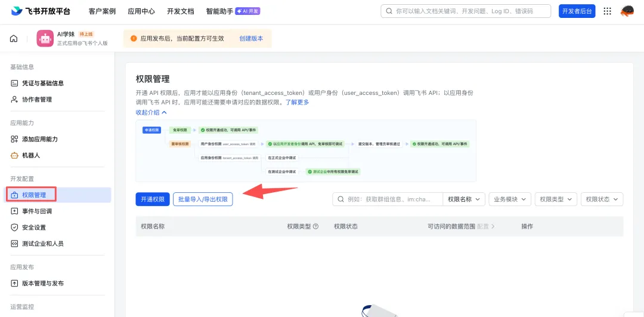The image size is (644, 317).
Task: Click the 协作者管理 person icon
Action: (14, 100)
